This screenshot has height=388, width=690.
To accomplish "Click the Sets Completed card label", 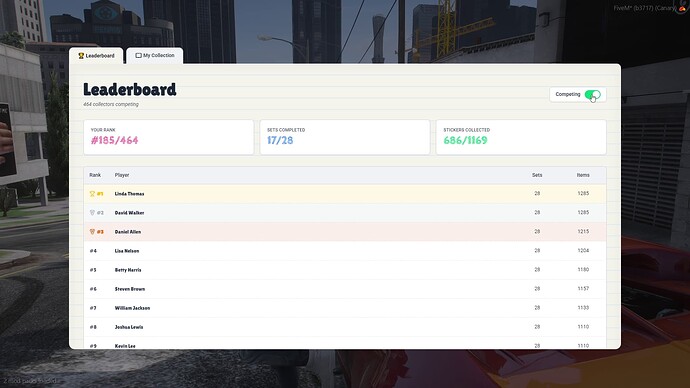I will coord(286,130).
